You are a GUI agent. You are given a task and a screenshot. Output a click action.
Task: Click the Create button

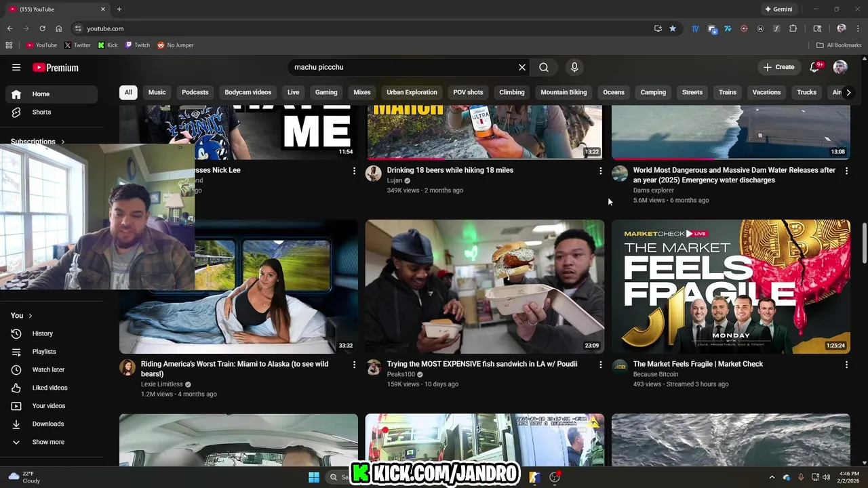tap(778, 67)
